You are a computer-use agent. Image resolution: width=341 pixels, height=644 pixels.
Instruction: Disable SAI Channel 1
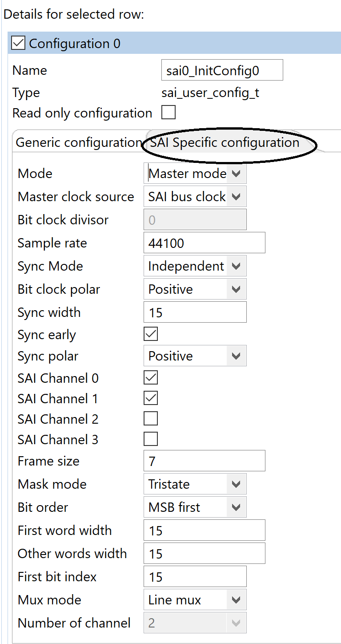click(x=151, y=398)
